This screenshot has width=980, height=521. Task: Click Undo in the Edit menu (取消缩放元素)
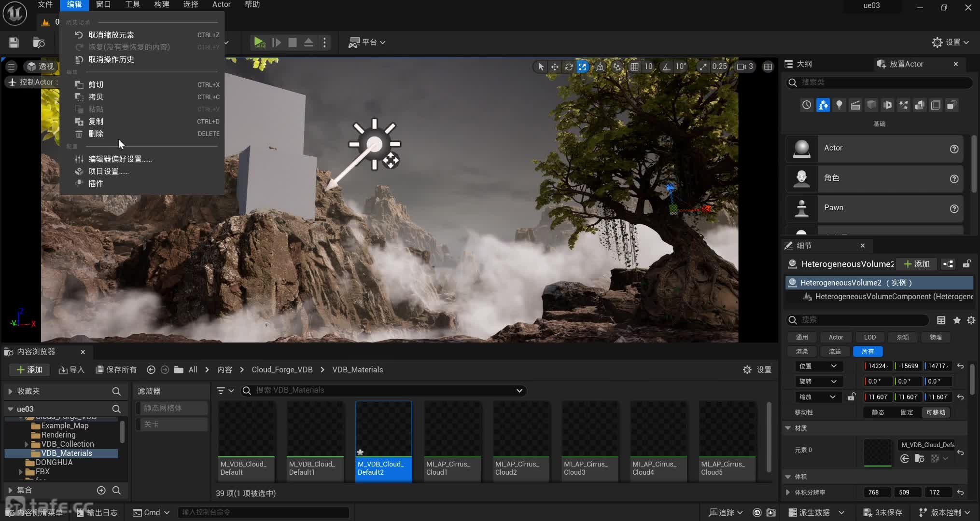(142, 35)
